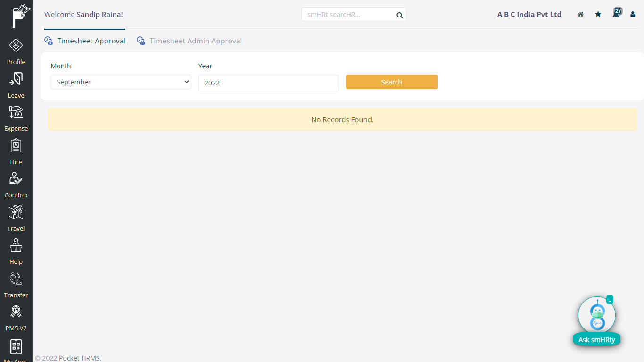644x362 pixels.
Task: Click the home icon in header
Action: [x=580, y=14]
